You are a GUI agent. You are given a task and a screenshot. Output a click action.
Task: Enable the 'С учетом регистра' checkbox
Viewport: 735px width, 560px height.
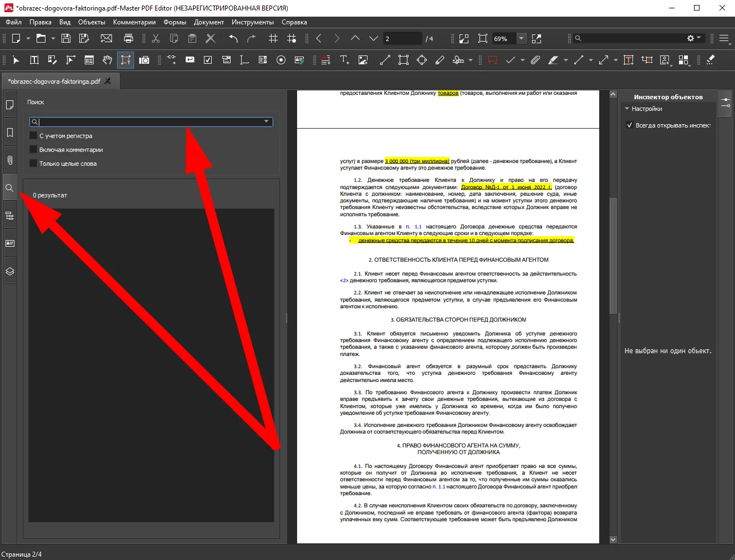tap(33, 136)
